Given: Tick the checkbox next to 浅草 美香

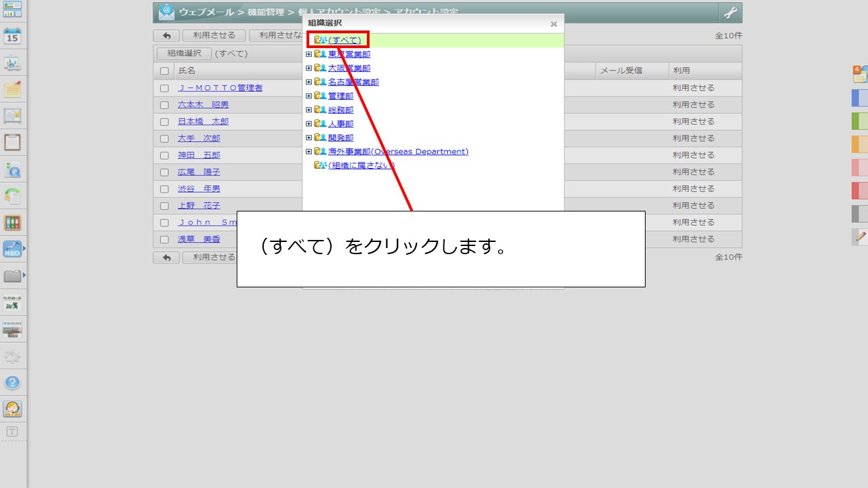Looking at the screenshot, I should pyautogui.click(x=164, y=239).
